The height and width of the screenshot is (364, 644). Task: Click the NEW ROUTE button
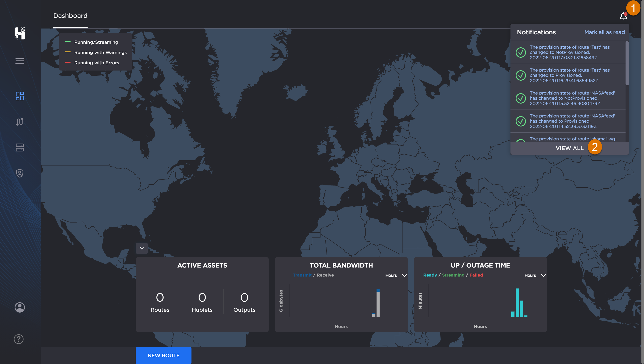[163, 355]
